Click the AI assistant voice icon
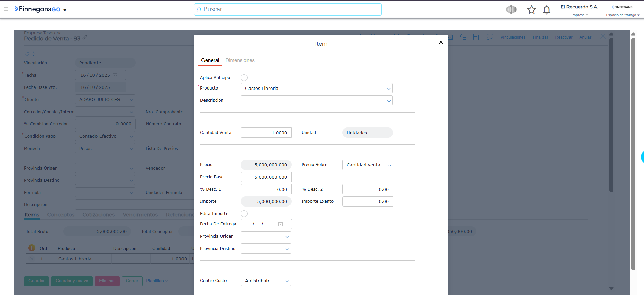Screen dimensions: 644x295 point(511,10)
